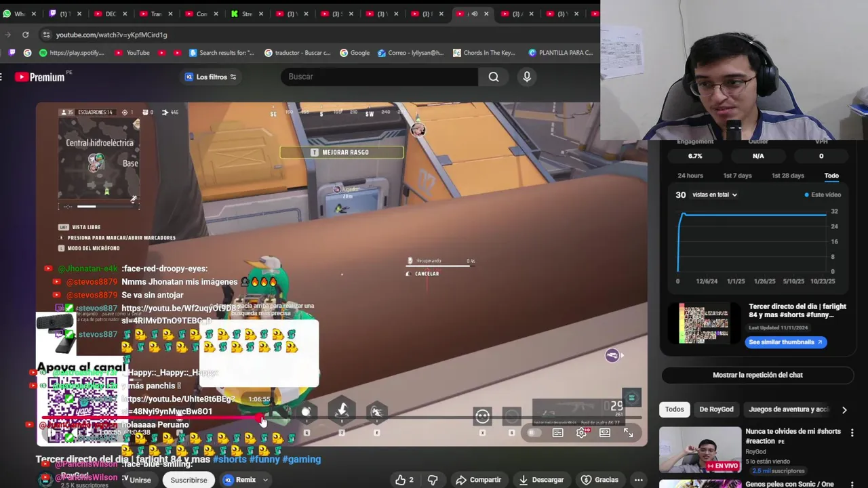Image resolution: width=868 pixels, height=488 pixels.
Task: Toggle subtitles in the player controls
Action: [557, 432]
